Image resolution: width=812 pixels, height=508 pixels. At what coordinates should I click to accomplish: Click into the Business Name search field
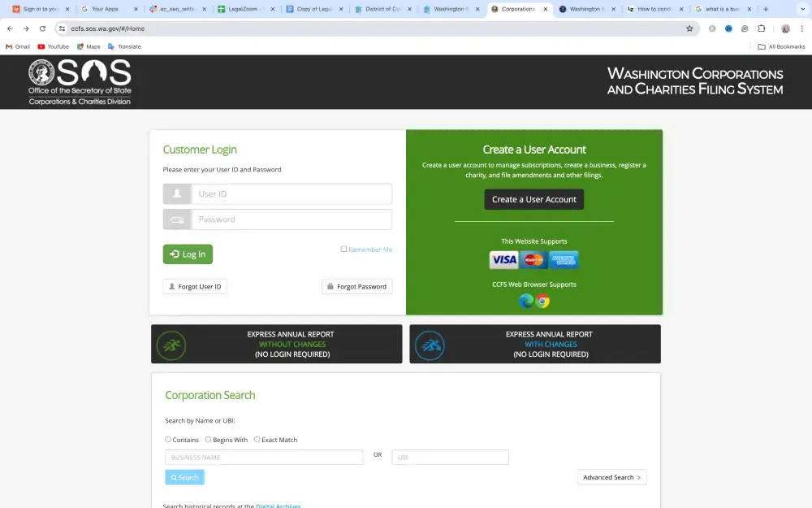click(264, 458)
